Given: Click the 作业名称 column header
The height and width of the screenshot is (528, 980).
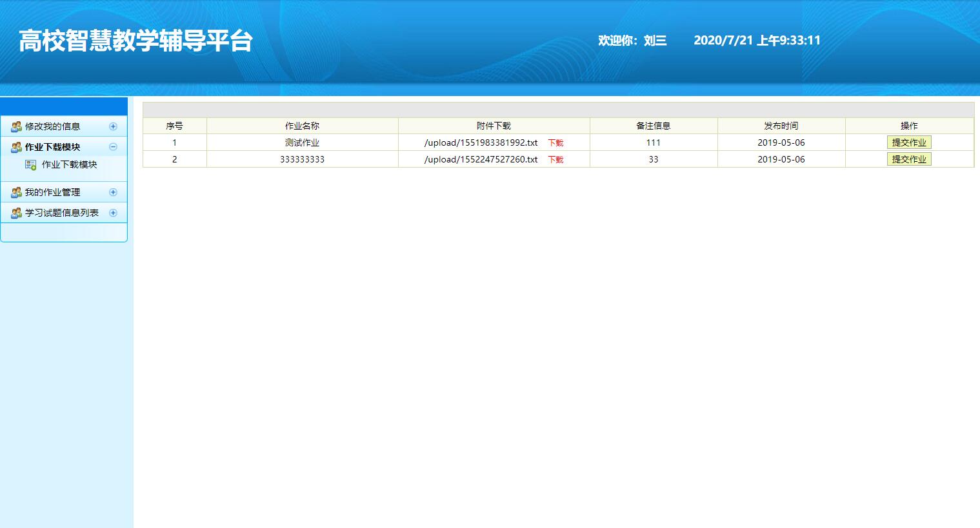Looking at the screenshot, I should (301, 126).
